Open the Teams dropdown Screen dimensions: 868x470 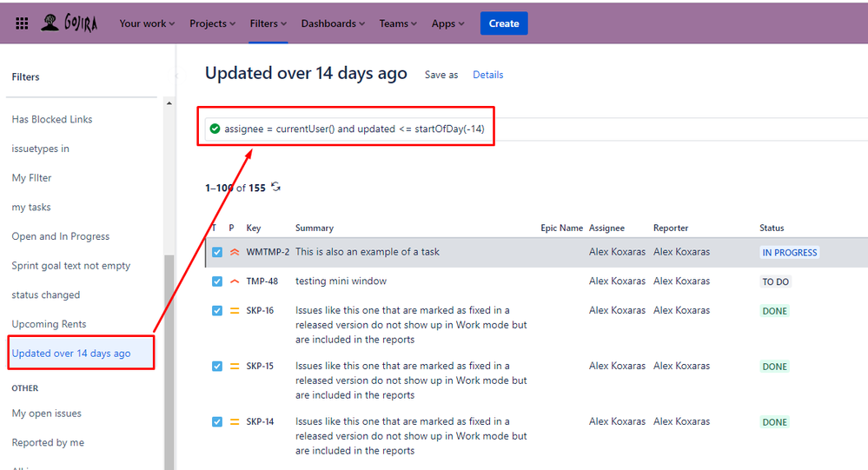tap(397, 23)
